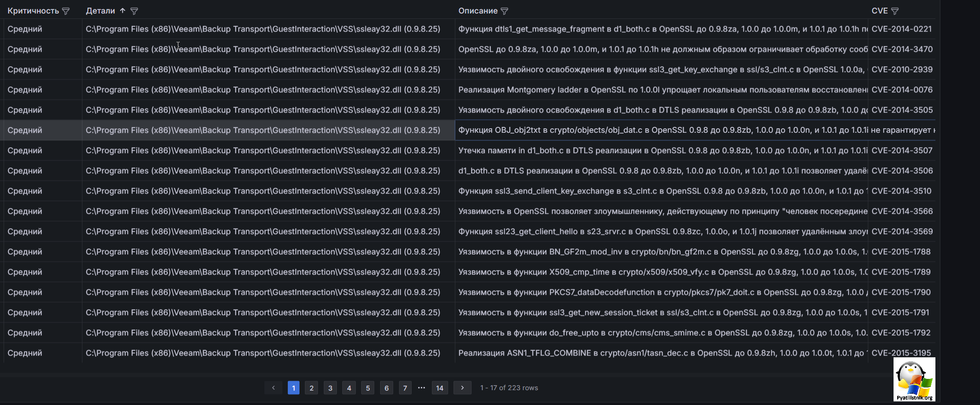Open the Детали column filter icon
This screenshot has width=980, height=405.
click(134, 11)
